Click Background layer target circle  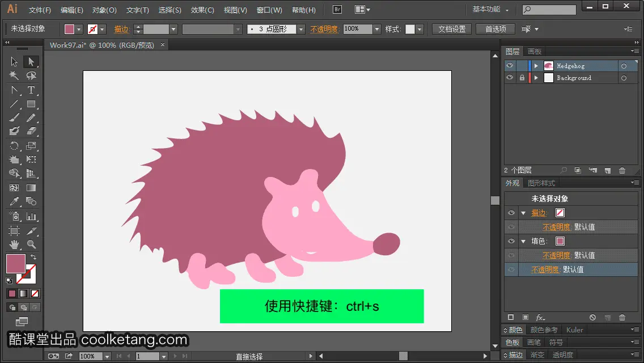point(624,78)
